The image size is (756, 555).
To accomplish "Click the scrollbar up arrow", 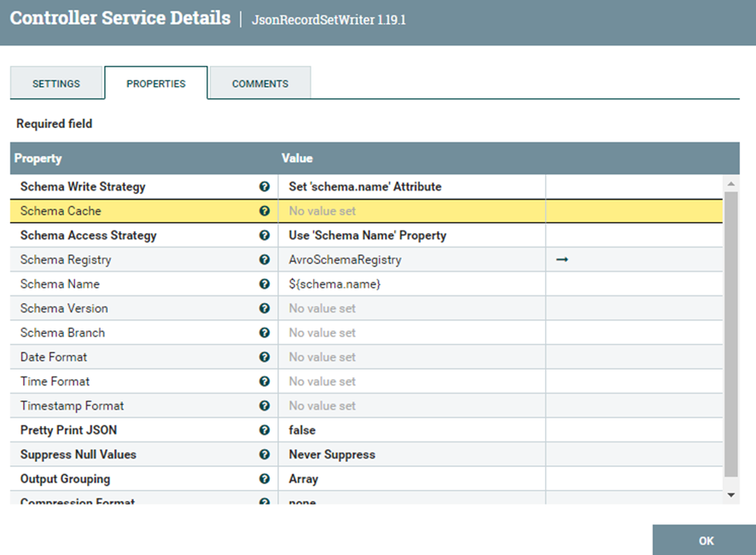I will [x=731, y=184].
